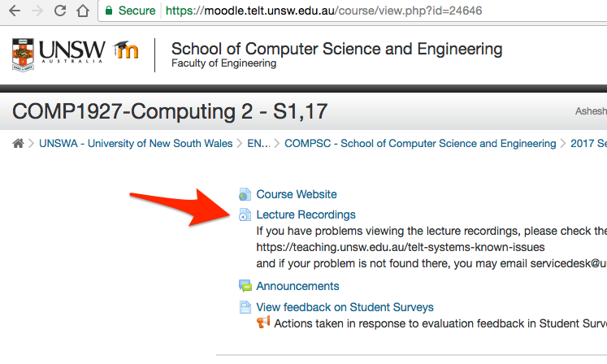Viewport: 607px width, 364px height.
Task: Go to UNSWA University of New South Wales breadcrumb
Action: [x=136, y=144]
